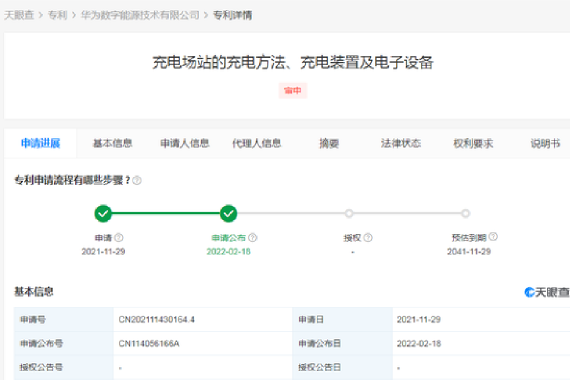Click the 申请 step green checkmark
Screen dimensions: 570x380
103,213
